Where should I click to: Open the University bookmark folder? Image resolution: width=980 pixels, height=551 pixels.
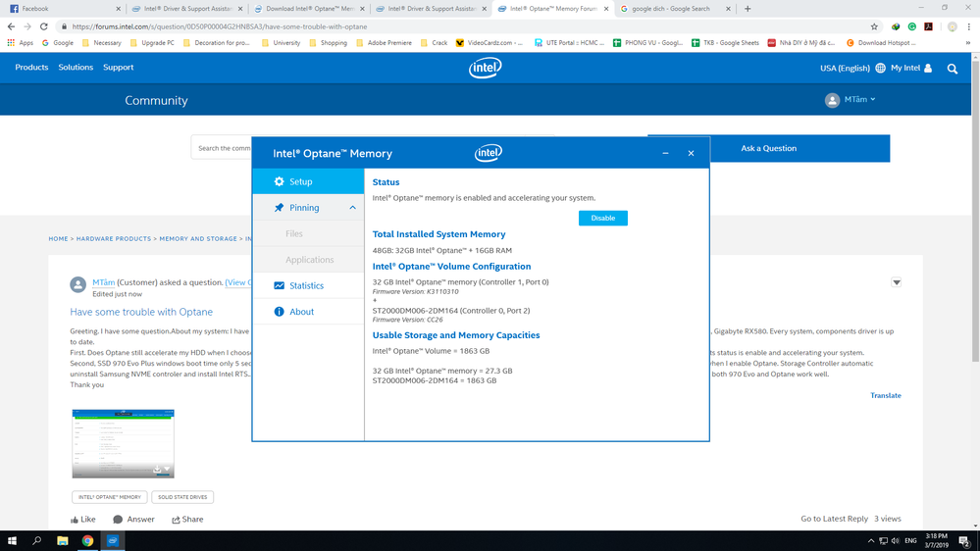[x=281, y=43]
